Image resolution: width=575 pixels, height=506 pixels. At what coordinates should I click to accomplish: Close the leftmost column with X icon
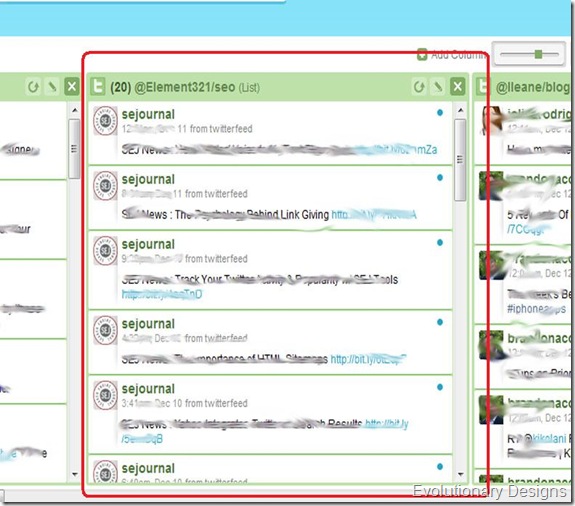point(72,87)
